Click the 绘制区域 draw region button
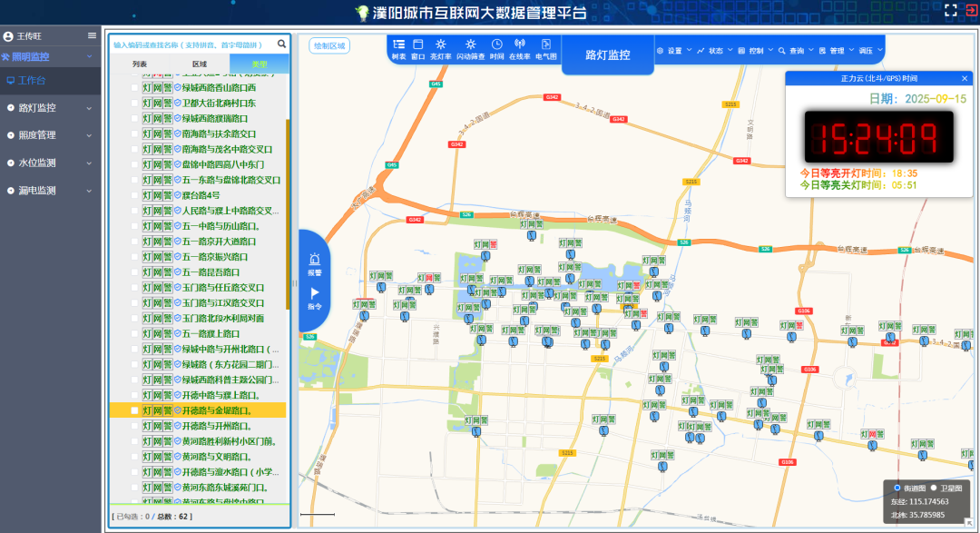 (329, 46)
